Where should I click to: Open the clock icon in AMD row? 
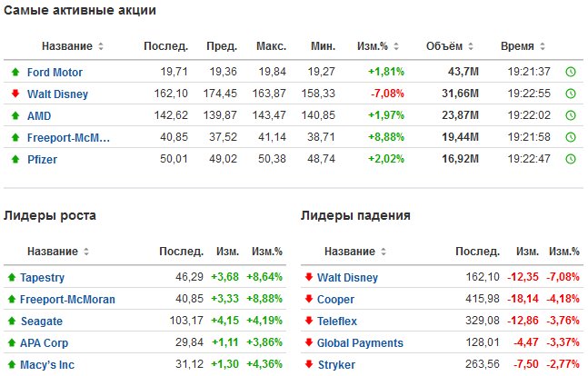[x=571, y=115]
